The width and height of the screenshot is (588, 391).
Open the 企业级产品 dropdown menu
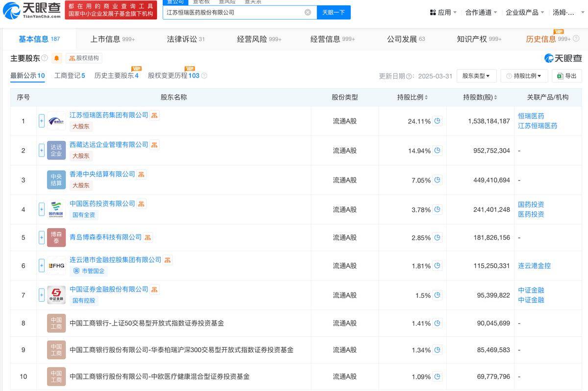[525, 12]
